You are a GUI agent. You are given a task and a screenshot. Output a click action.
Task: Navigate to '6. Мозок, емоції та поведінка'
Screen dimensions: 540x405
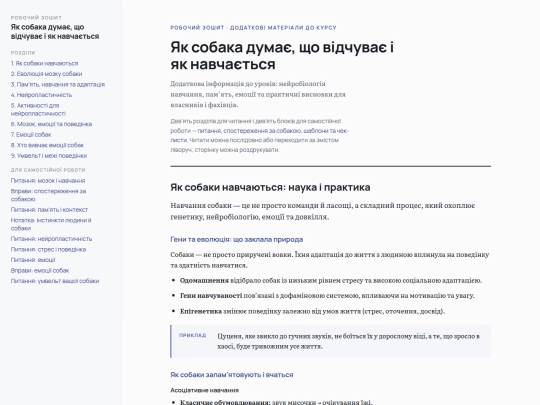(x=51, y=124)
